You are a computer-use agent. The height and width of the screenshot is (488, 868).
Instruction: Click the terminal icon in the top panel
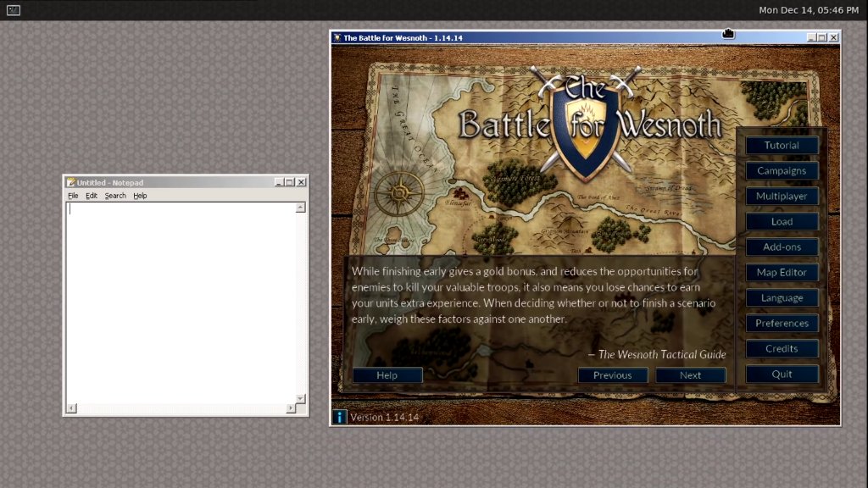(14, 10)
